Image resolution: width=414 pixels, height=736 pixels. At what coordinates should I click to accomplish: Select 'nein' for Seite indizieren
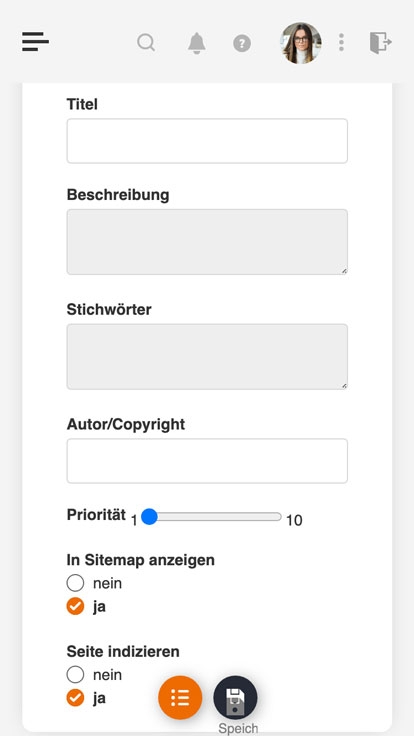click(75, 675)
